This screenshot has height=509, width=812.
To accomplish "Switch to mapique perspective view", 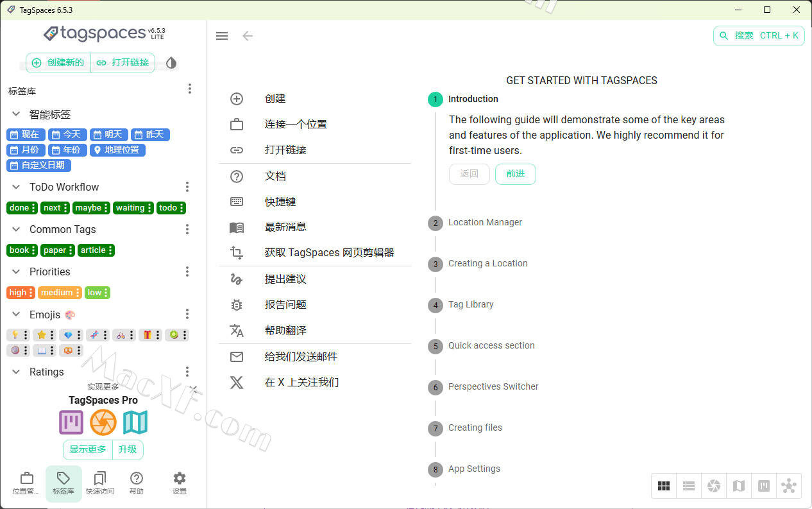I will (739, 486).
